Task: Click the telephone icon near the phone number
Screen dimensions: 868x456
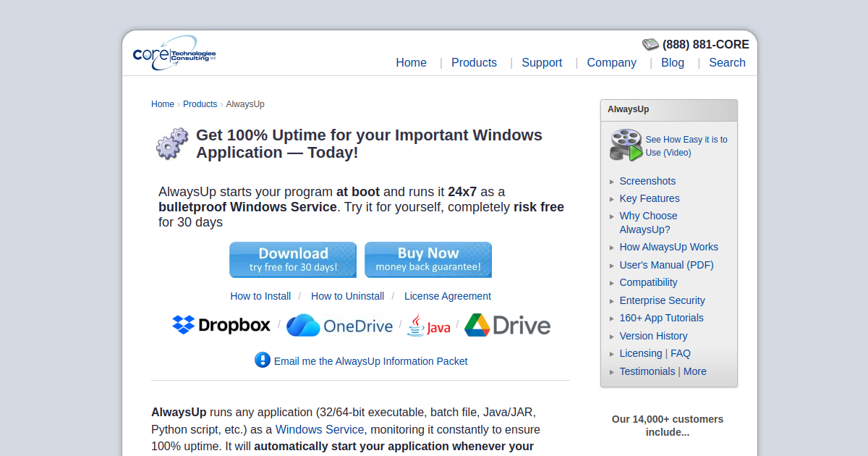Action: coord(650,44)
